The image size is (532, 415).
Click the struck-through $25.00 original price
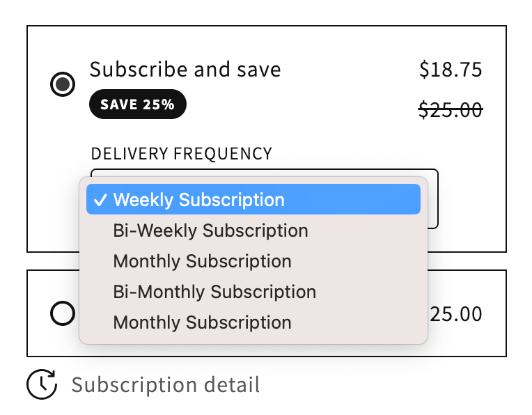click(451, 109)
